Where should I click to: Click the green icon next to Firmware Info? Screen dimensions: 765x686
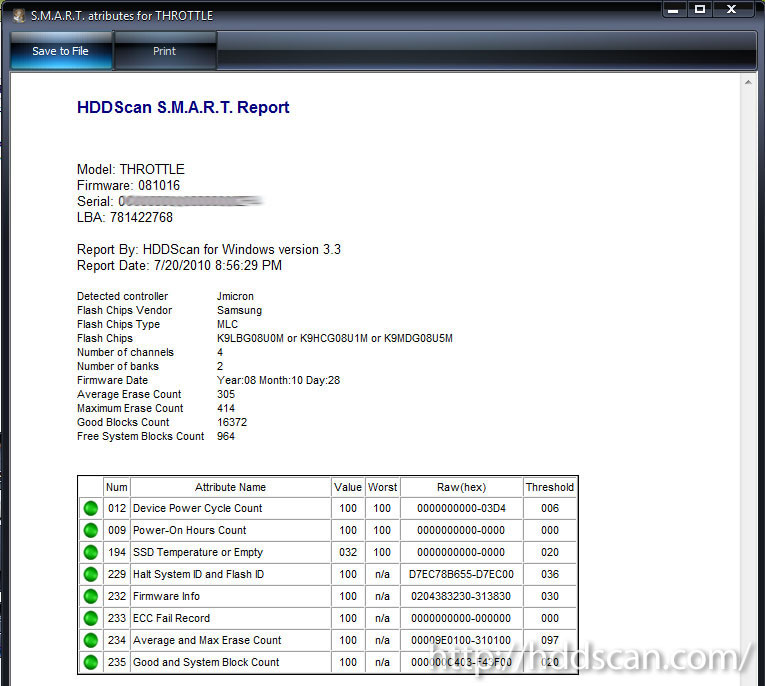click(91, 596)
